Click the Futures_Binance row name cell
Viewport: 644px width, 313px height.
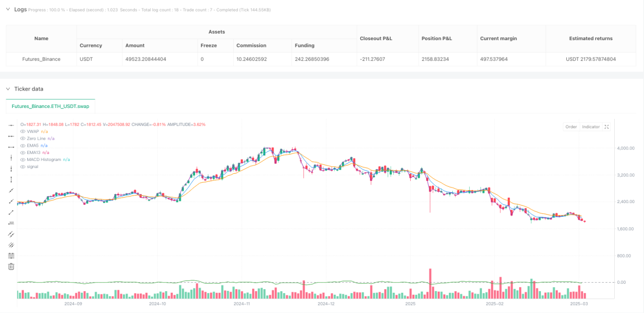pos(42,59)
